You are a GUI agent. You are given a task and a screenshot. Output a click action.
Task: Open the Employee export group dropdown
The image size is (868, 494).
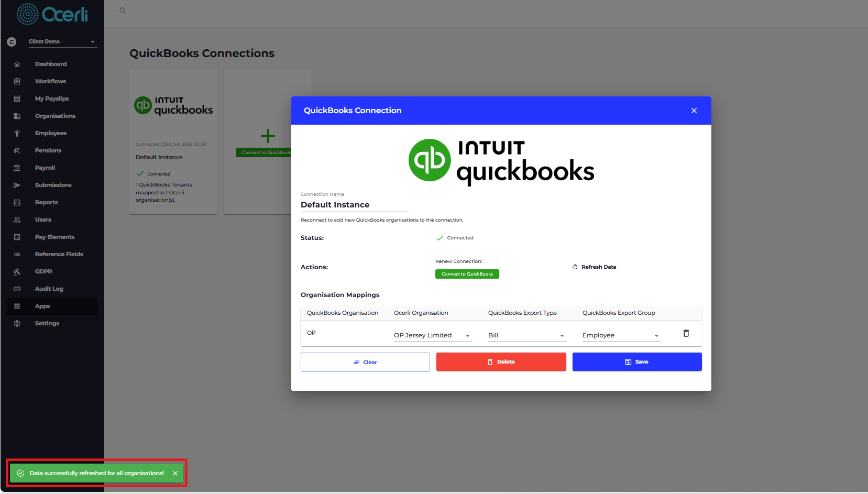tap(621, 335)
